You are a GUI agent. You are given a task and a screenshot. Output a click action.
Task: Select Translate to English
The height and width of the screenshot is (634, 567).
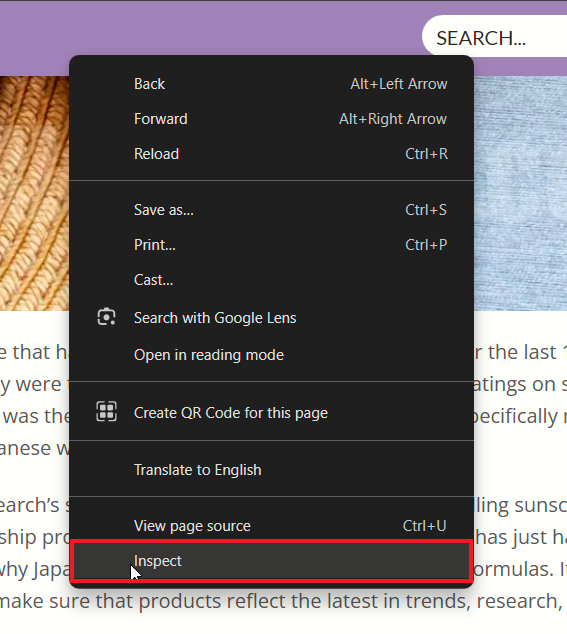click(271, 470)
